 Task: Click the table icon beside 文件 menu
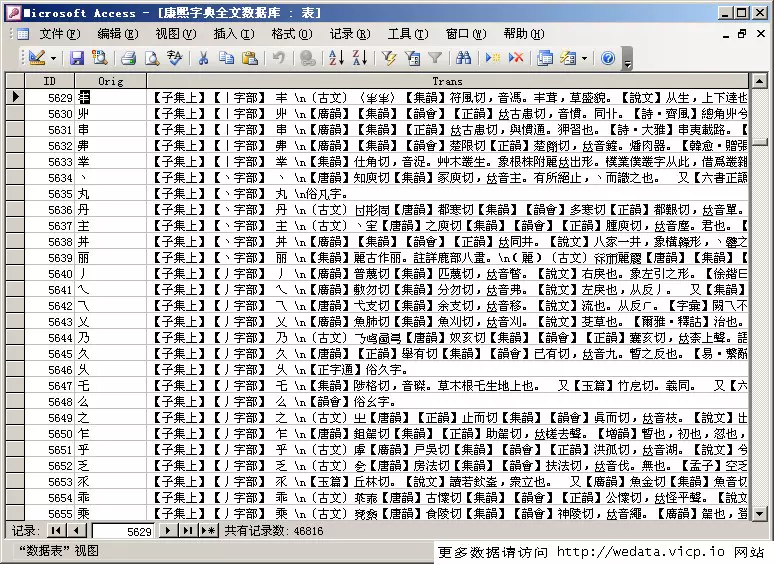coord(23,34)
